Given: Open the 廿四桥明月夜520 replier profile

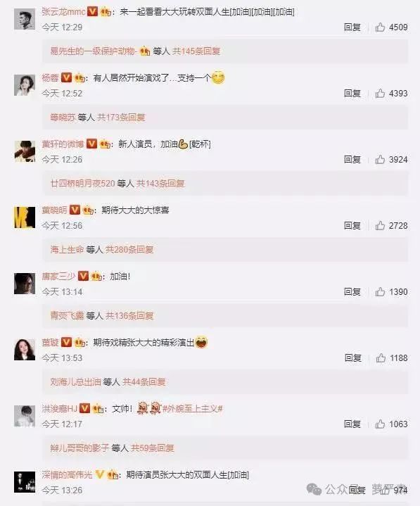Looking at the screenshot, I should 82,183.
